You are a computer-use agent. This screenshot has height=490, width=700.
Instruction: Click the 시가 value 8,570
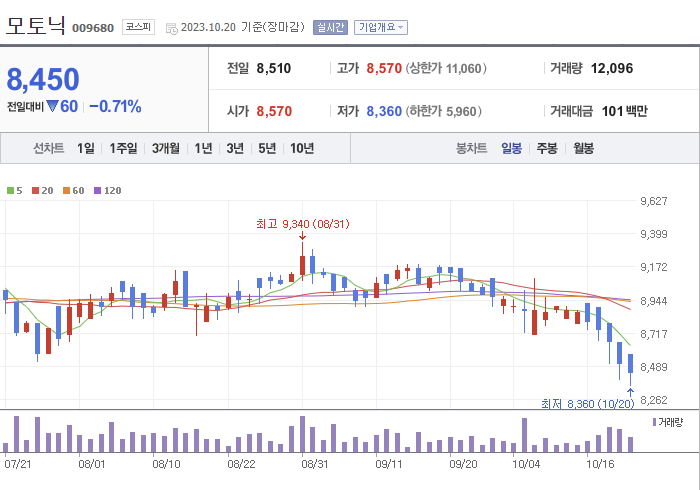point(274,111)
